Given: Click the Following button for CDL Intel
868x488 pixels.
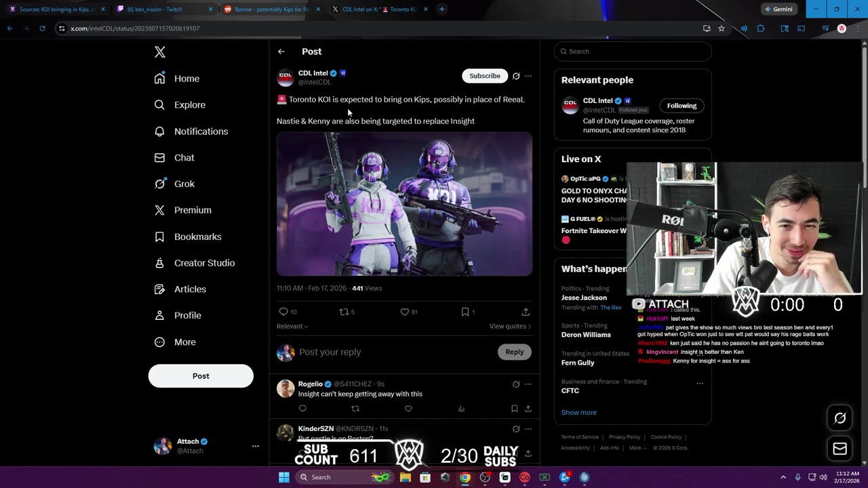Looking at the screenshot, I should click(682, 106).
